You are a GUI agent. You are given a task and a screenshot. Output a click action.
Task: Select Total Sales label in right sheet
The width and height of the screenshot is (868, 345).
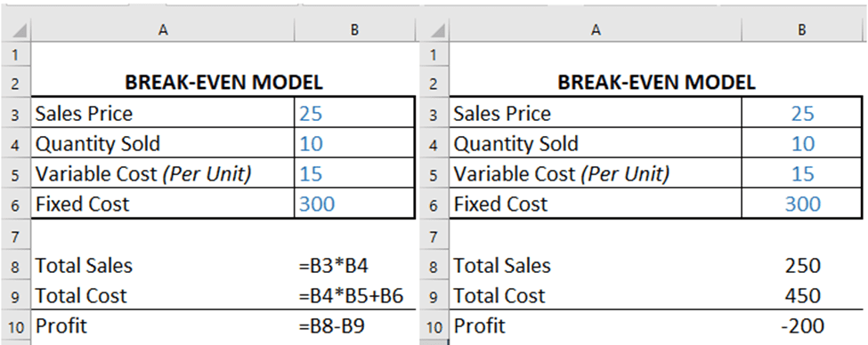click(503, 266)
